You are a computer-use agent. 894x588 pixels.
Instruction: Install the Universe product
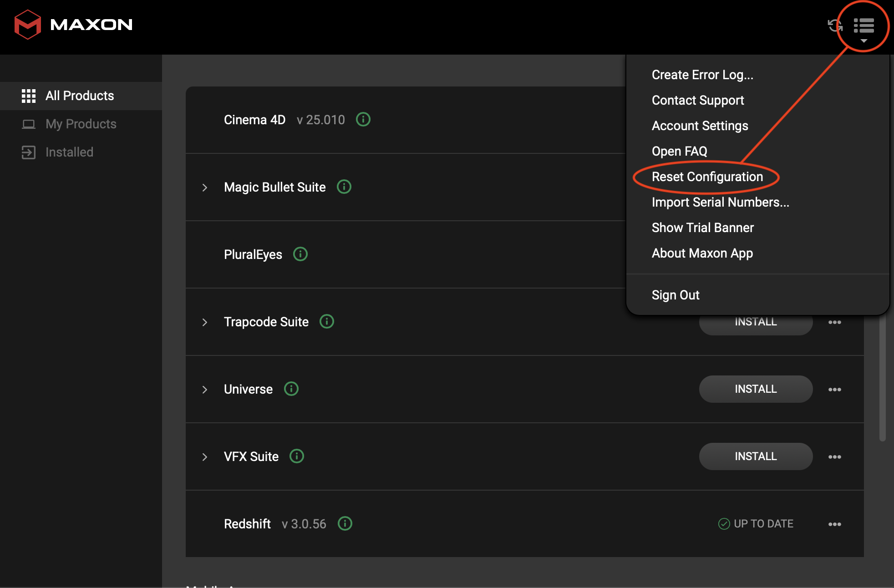pyautogui.click(x=756, y=389)
